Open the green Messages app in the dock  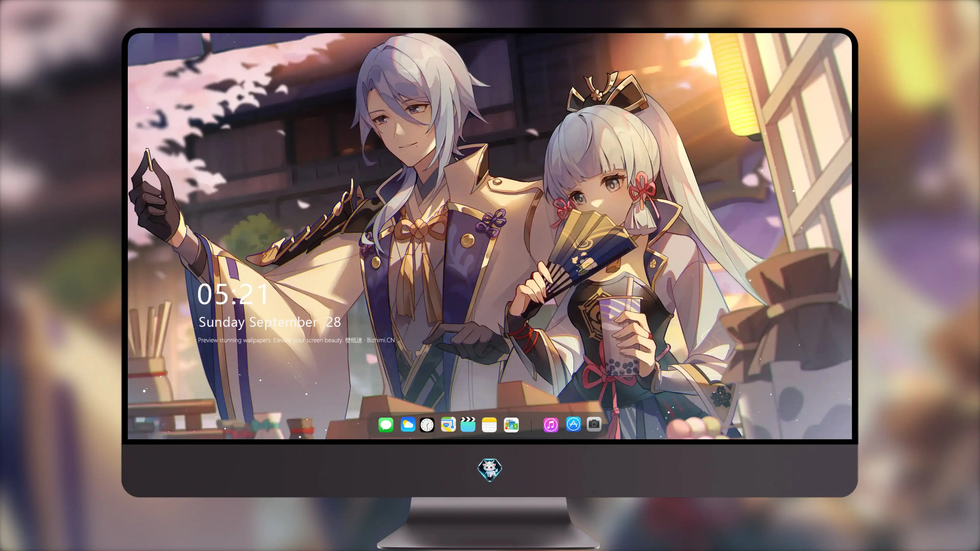pos(386,425)
